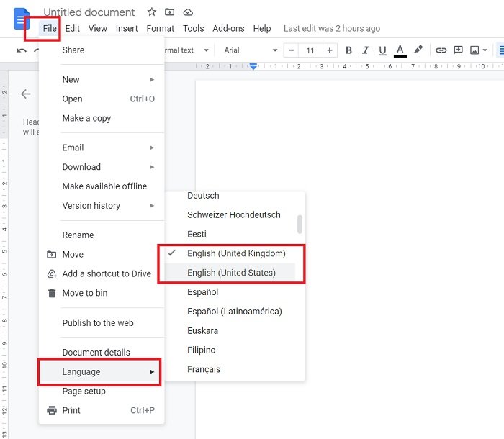
Task: Choose Share from the File menu
Action: [x=102, y=50]
